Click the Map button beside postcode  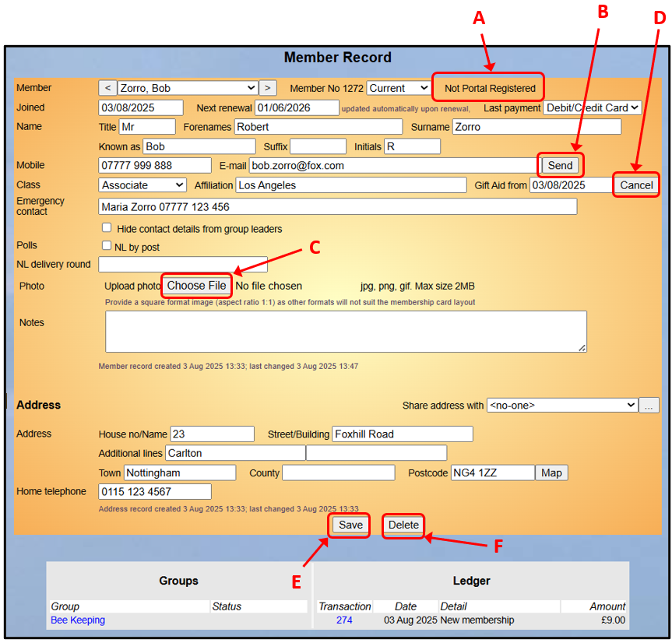coord(551,473)
